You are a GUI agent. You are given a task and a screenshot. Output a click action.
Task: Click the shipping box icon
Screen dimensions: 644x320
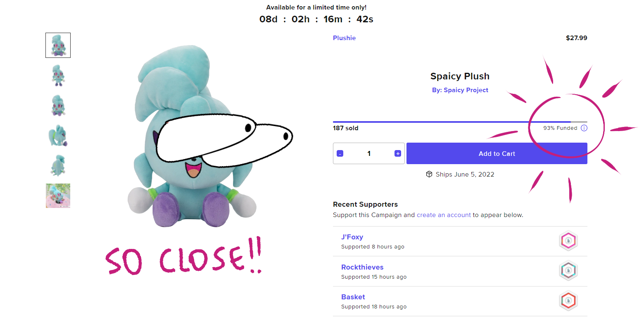tap(429, 174)
